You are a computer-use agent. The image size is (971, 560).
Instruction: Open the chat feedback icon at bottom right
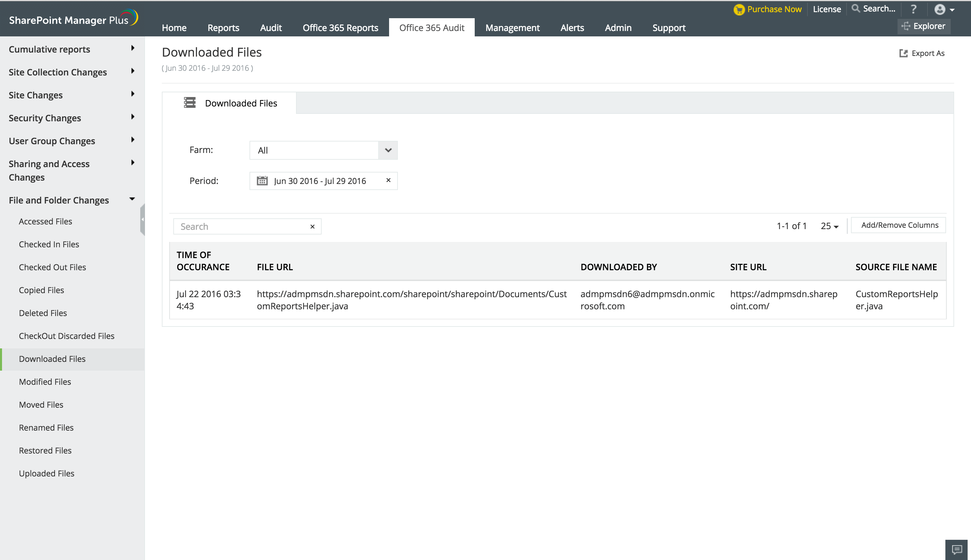click(x=957, y=549)
